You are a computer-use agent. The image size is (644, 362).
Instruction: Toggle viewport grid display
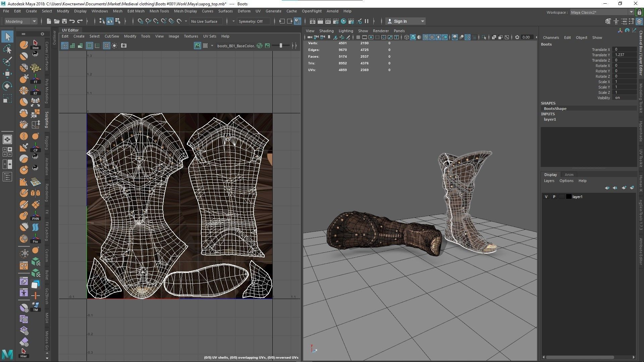(x=358, y=37)
